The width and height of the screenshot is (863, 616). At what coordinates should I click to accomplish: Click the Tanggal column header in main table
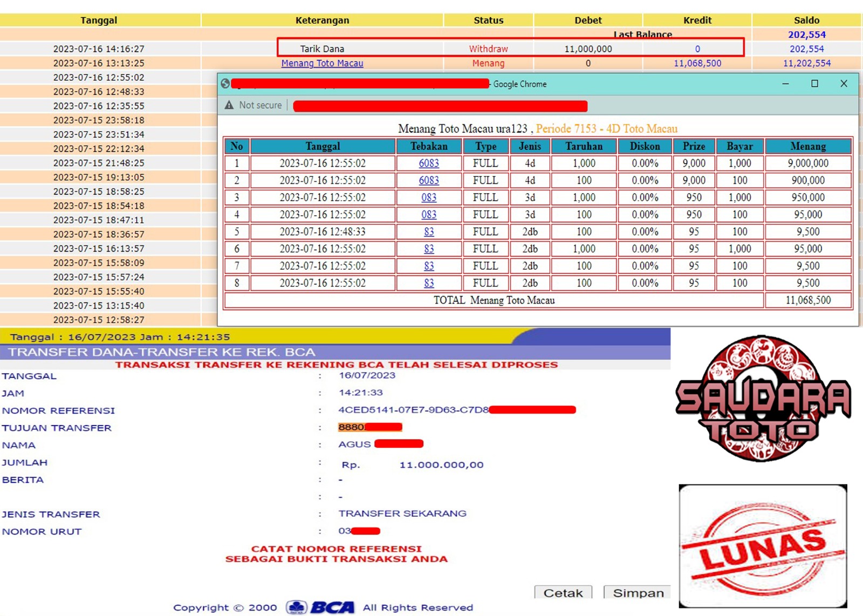pos(99,20)
